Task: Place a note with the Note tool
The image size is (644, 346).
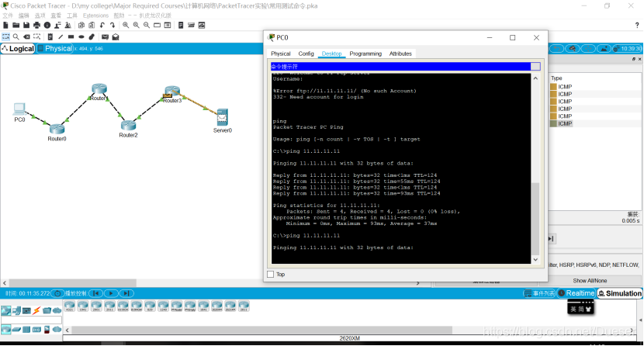Action: click(50, 37)
